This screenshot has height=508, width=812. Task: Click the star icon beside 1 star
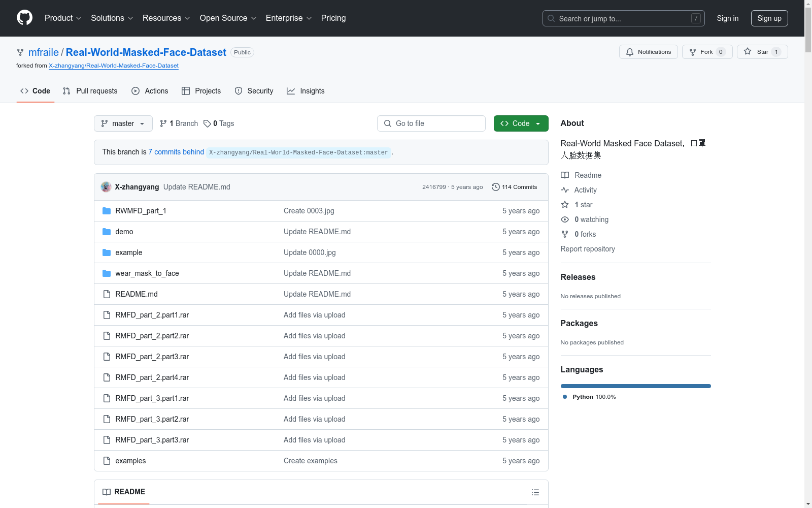(565, 205)
